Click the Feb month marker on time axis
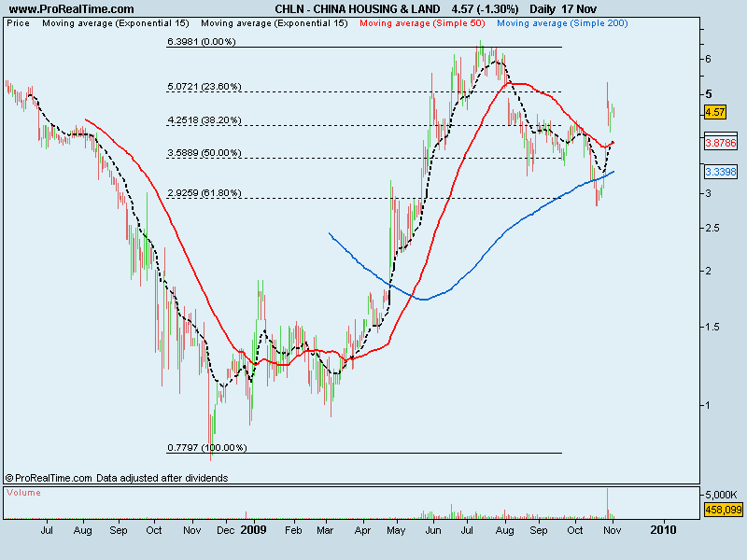The width and height of the screenshot is (747, 560). [293, 530]
